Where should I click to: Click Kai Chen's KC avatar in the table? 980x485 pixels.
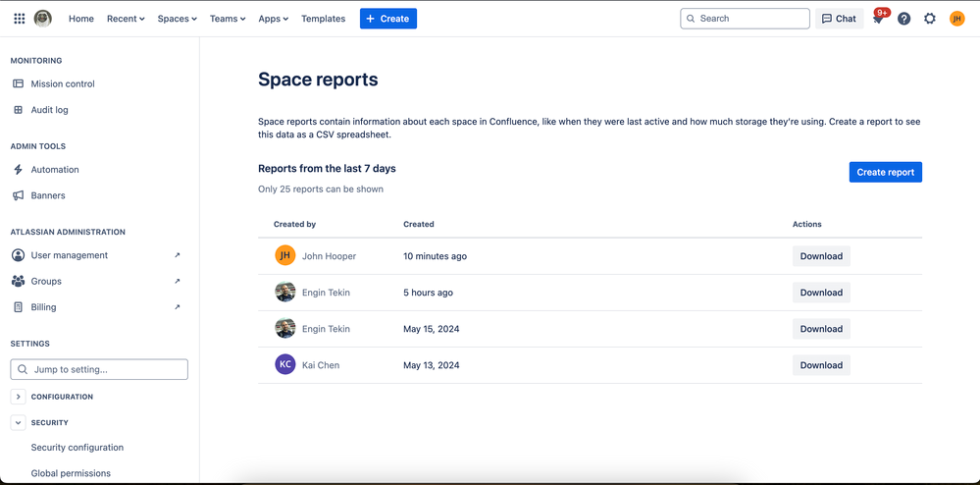point(285,364)
